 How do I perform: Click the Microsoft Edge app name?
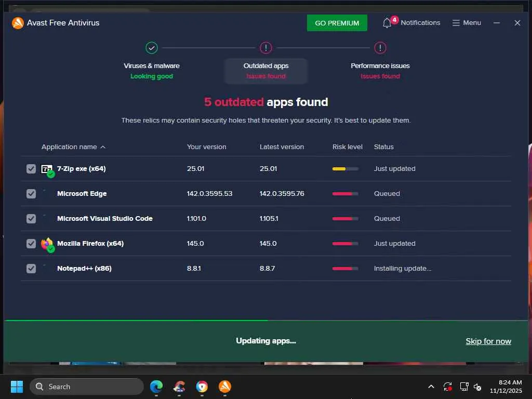(82, 194)
